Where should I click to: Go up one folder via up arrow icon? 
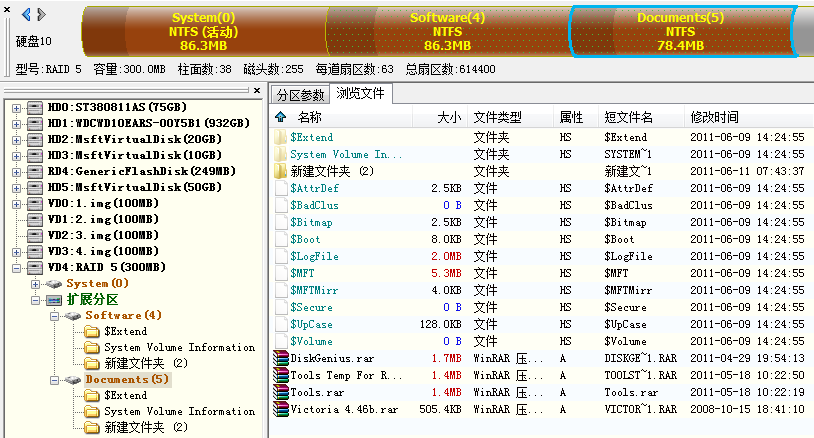281,117
